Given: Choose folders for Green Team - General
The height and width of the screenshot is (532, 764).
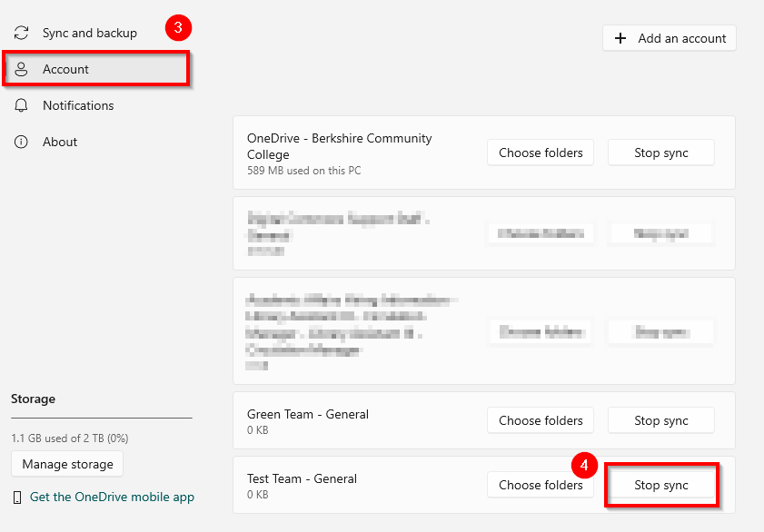Looking at the screenshot, I should [x=541, y=420].
